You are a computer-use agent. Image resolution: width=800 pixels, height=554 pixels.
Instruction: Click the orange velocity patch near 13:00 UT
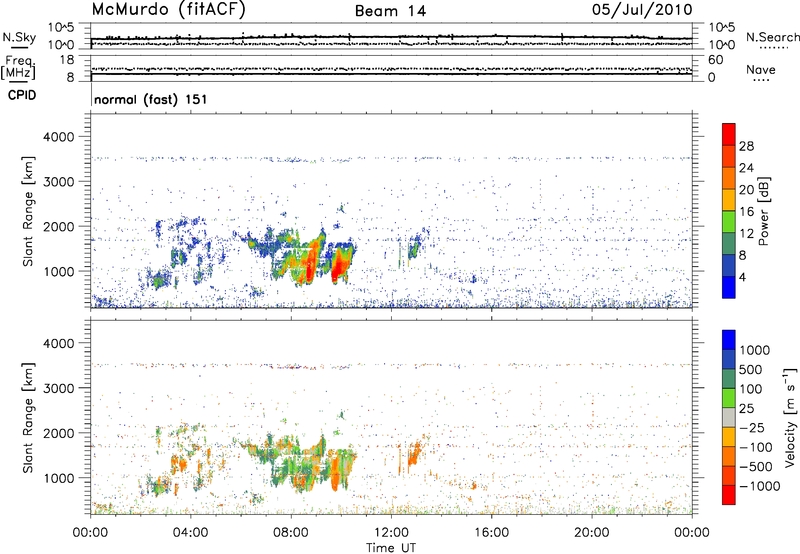point(414,452)
